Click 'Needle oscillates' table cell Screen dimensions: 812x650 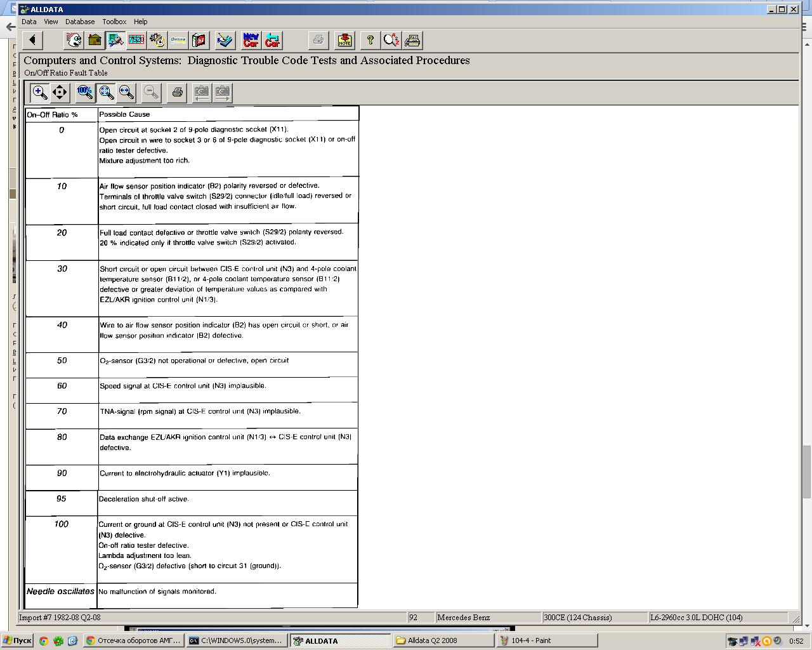(x=60, y=592)
